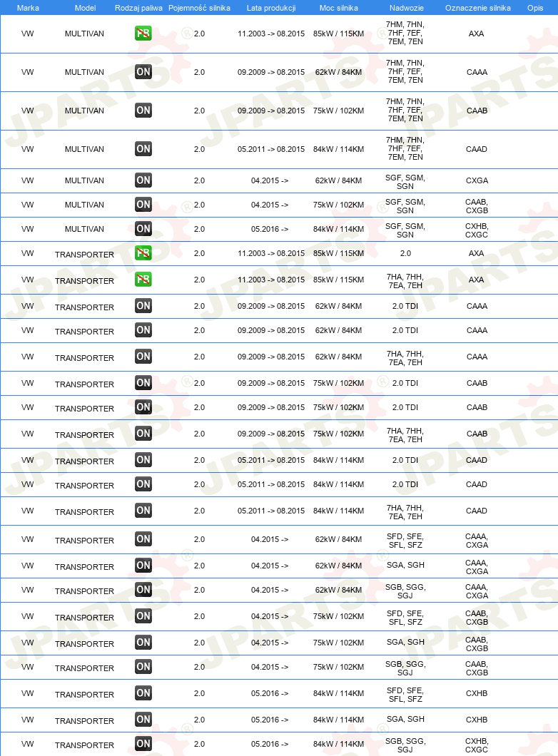Click 'SGA, SGH' body in Transporter CXHB row
Viewport: 558px width, 756px height.
pos(405,719)
